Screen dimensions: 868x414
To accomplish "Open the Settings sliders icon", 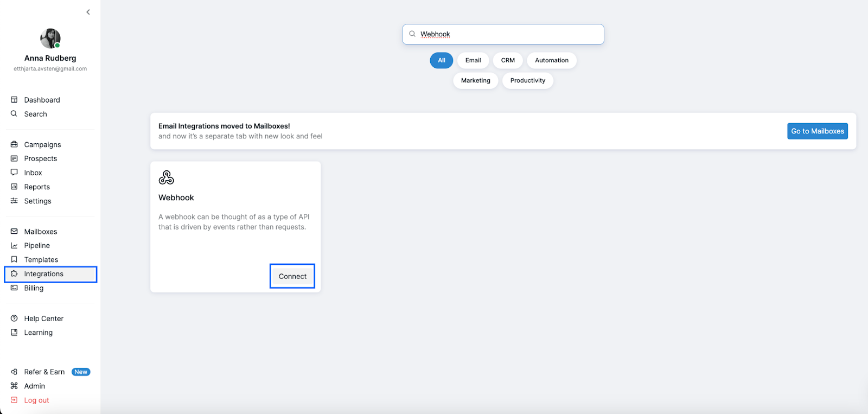I will (14, 201).
